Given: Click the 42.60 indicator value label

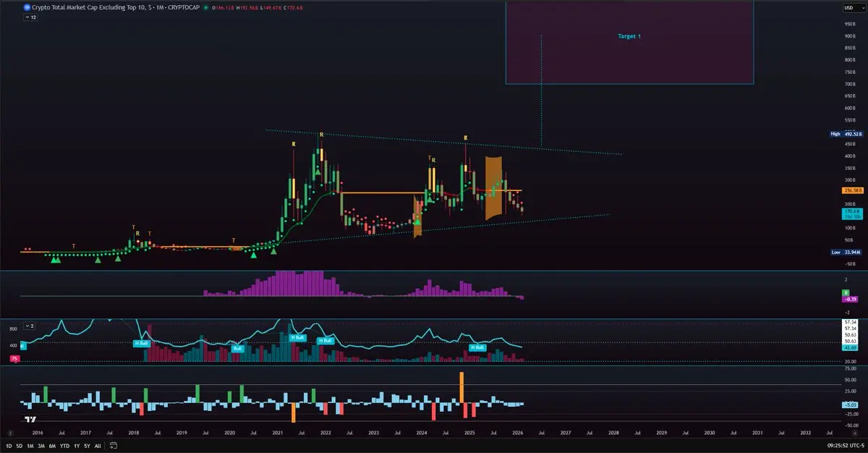Looking at the screenshot, I should [850, 347].
